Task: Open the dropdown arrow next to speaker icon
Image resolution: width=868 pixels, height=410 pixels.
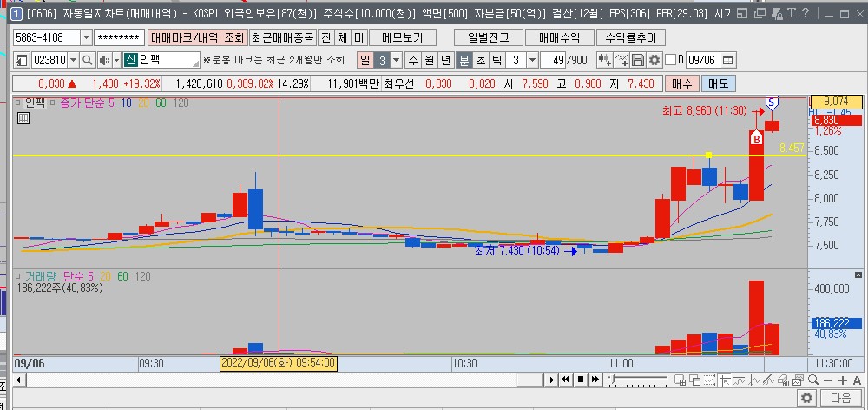Action: click(x=117, y=60)
